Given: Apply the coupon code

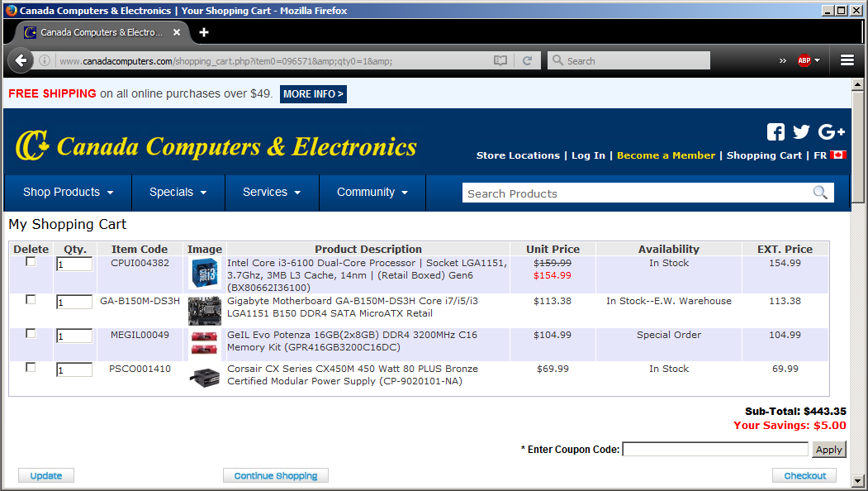Looking at the screenshot, I should coord(828,450).
